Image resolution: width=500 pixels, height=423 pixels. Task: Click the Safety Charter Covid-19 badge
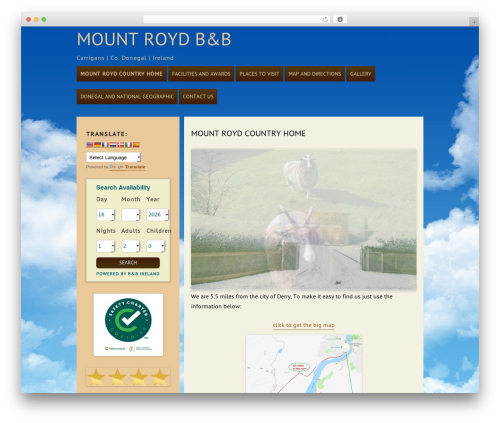coord(128,325)
